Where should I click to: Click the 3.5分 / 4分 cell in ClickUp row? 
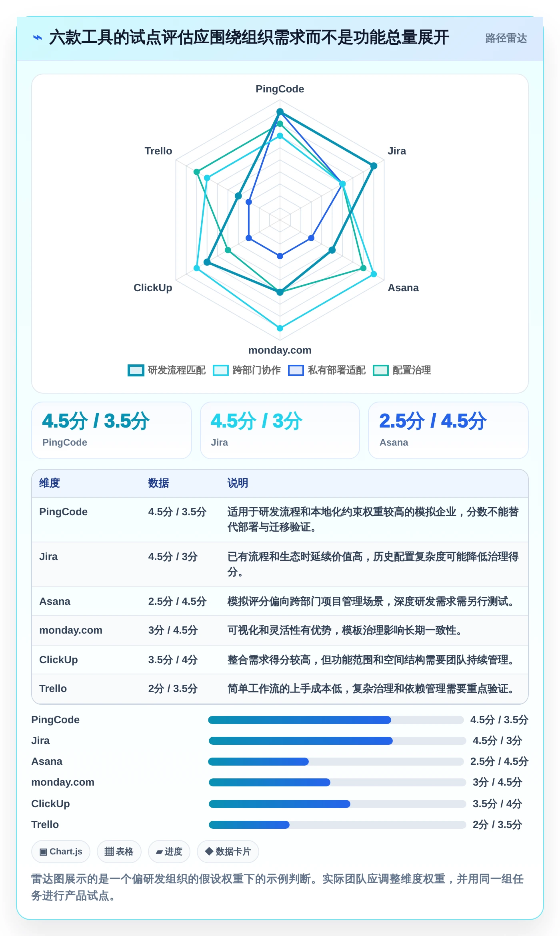click(173, 660)
